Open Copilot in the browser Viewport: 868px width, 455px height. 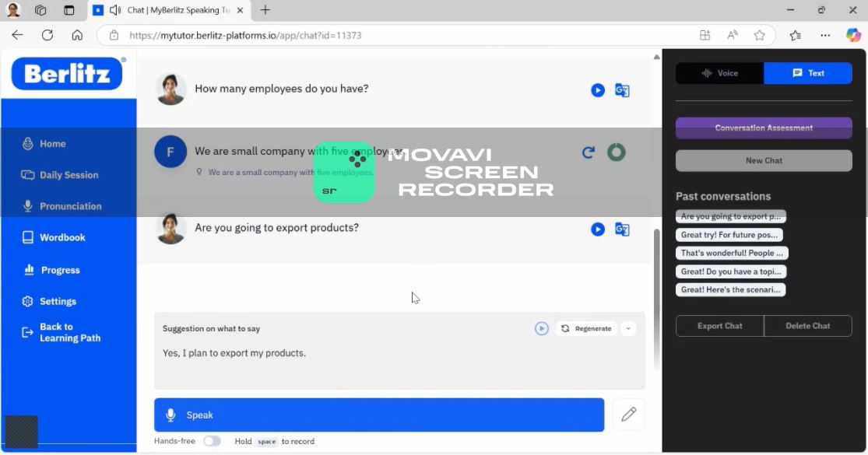853,35
